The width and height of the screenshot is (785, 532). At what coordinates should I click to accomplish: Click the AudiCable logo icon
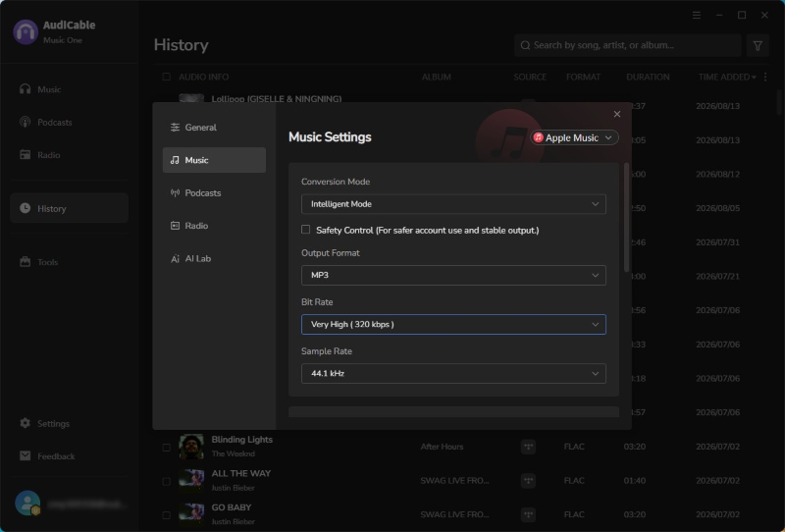point(26,32)
